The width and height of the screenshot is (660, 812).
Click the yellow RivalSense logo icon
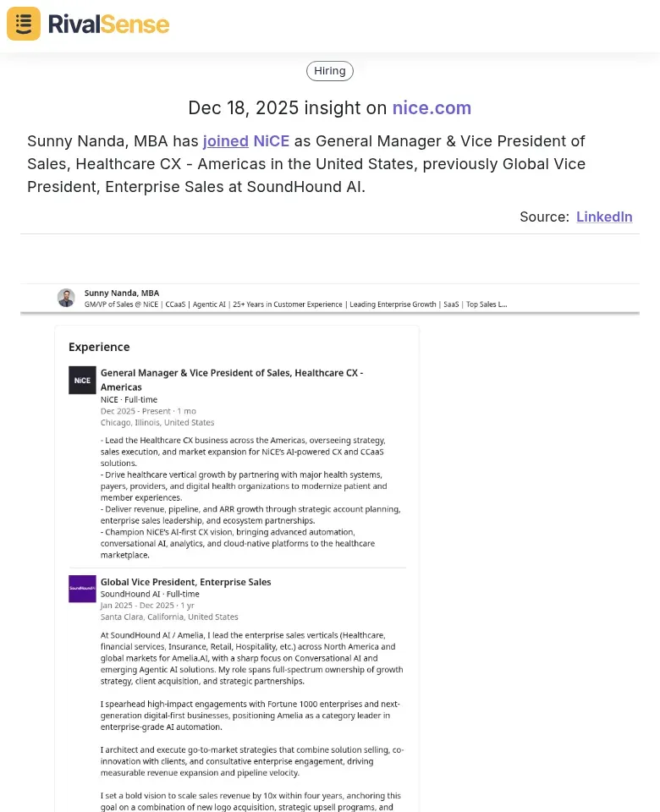click(24, 24)
